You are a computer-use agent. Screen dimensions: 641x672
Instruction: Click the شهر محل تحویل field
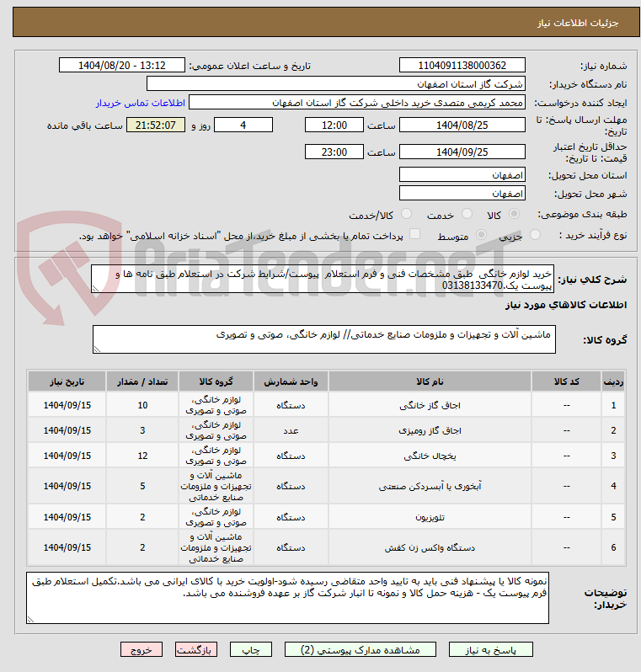[x=462, y=194]
